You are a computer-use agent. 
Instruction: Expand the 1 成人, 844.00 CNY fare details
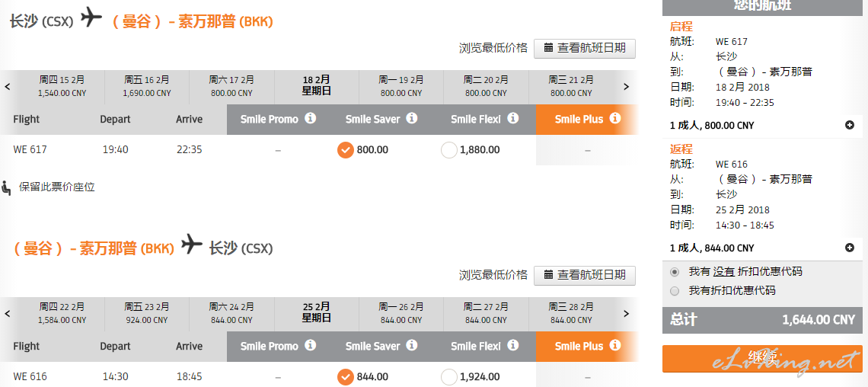850,248
